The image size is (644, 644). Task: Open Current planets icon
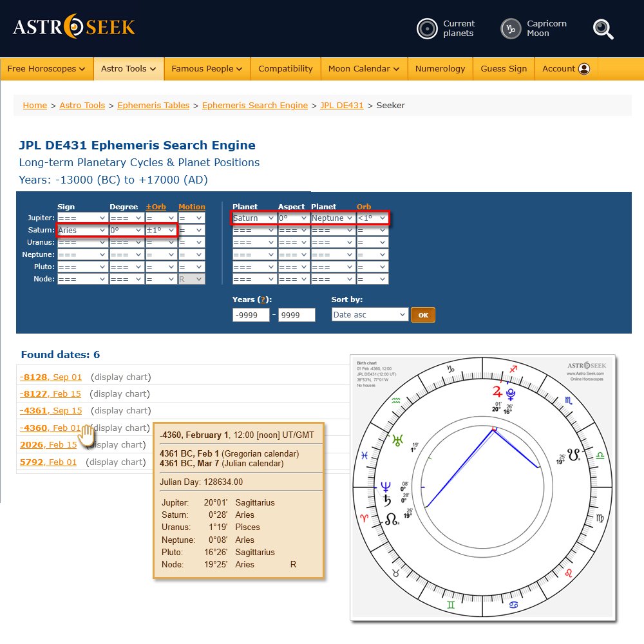click(x=427, y=29)
